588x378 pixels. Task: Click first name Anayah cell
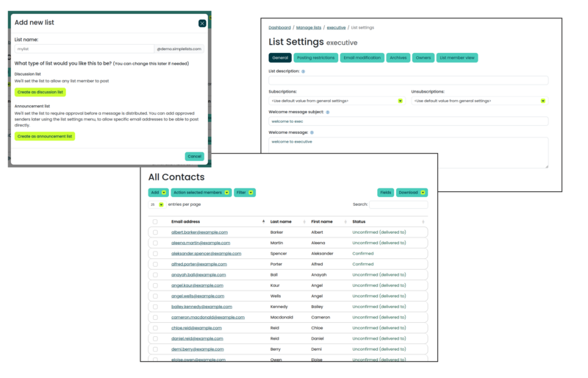pos(319,275)
